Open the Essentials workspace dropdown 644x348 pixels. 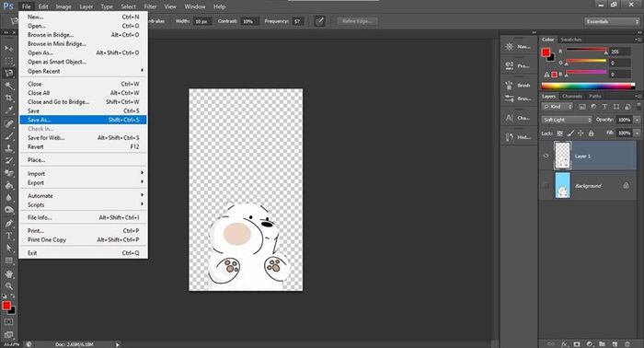click(x=612, y=21)
